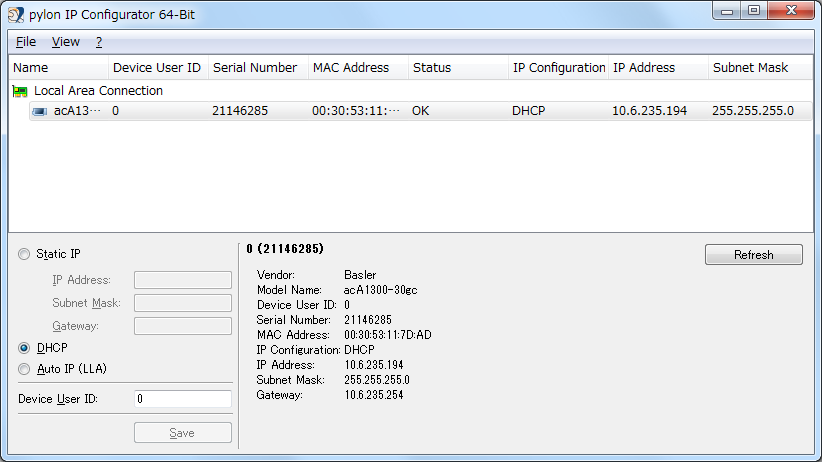Click the acA13 camera device icon
The height and width of the screenshot is (462, 822).
coord(39,111)
